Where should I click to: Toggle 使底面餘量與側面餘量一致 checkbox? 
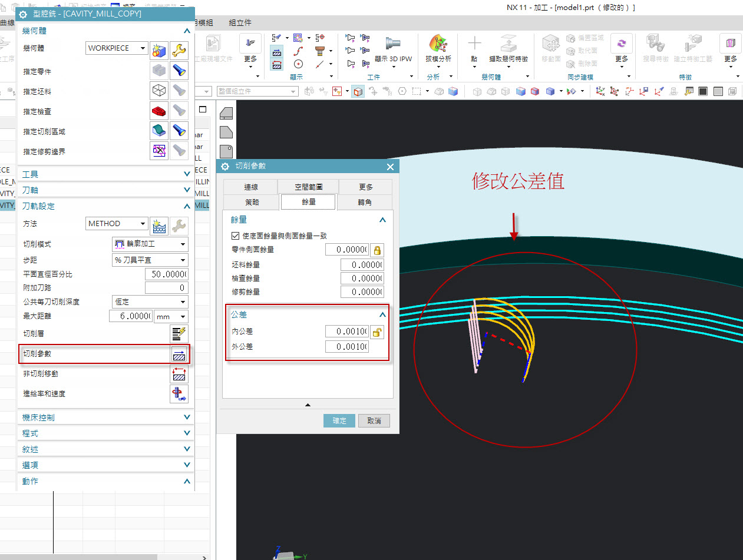click(x=236, y=236)
